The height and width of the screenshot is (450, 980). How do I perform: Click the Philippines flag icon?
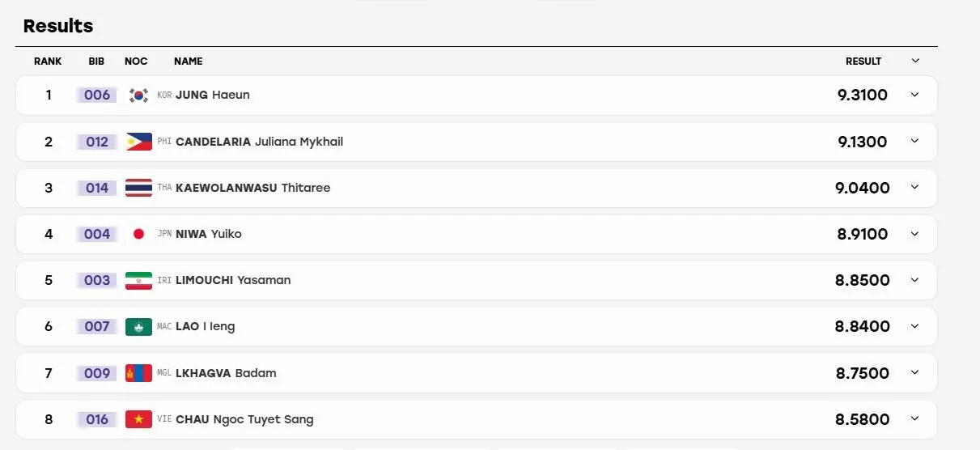pos(138,142)
